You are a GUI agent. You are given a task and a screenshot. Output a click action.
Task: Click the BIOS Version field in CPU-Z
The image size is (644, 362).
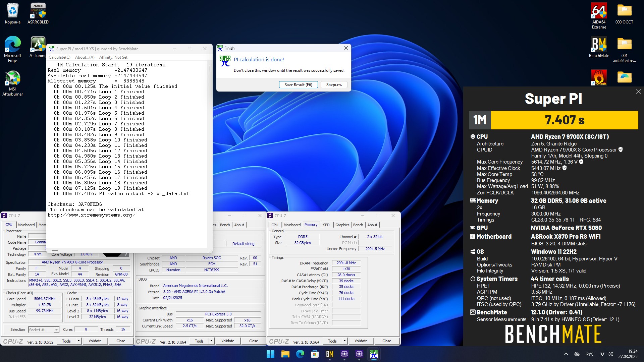click(x=211, y=292)
